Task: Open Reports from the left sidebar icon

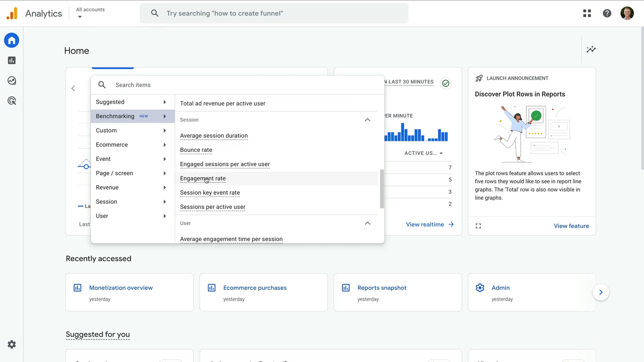Action: click(x=11, y=60)
